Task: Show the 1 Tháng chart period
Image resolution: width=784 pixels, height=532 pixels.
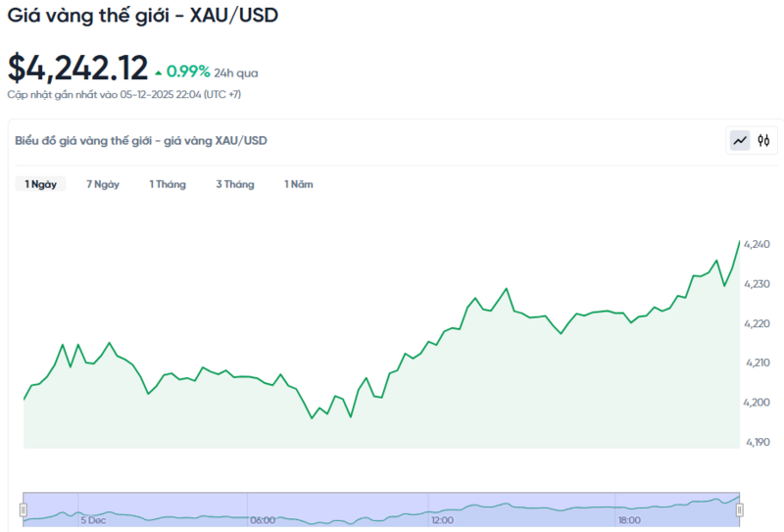Action: 168,184
